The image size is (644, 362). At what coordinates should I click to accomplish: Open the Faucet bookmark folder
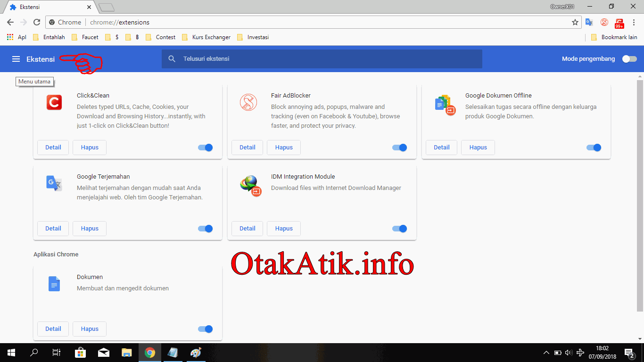pos(85,37)
